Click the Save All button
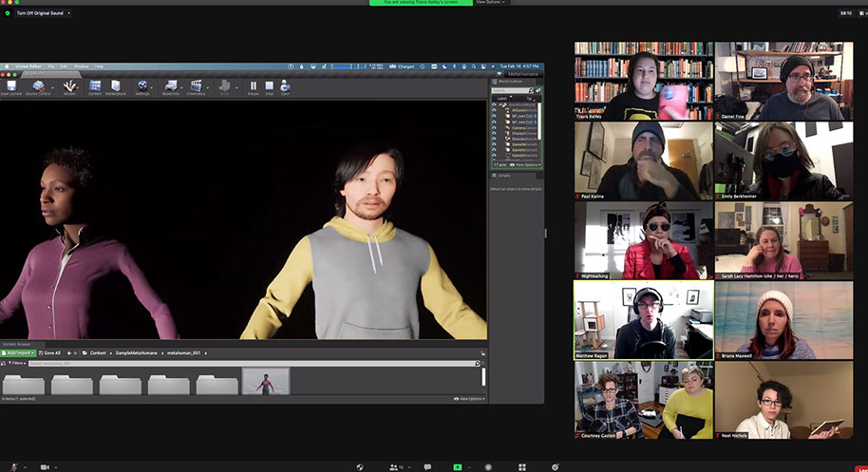Viewport: 868px width, 472px height. (x=49, y=352)
